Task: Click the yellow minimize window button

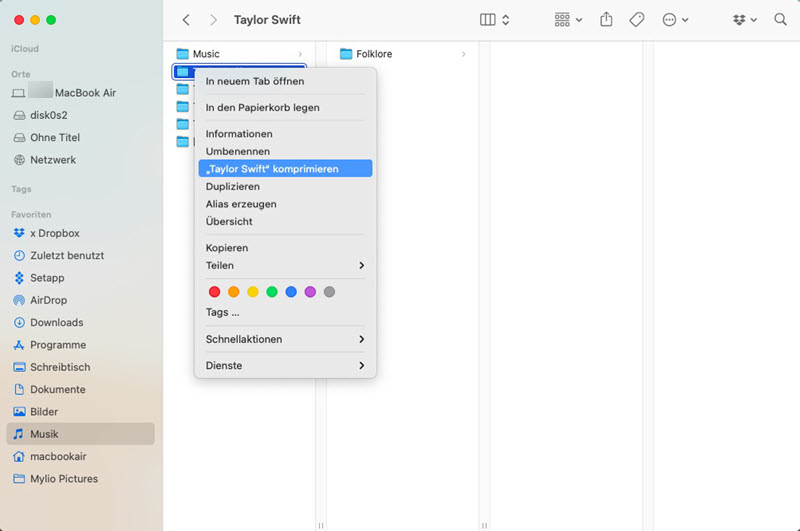Action: click(x=35, y=20)
